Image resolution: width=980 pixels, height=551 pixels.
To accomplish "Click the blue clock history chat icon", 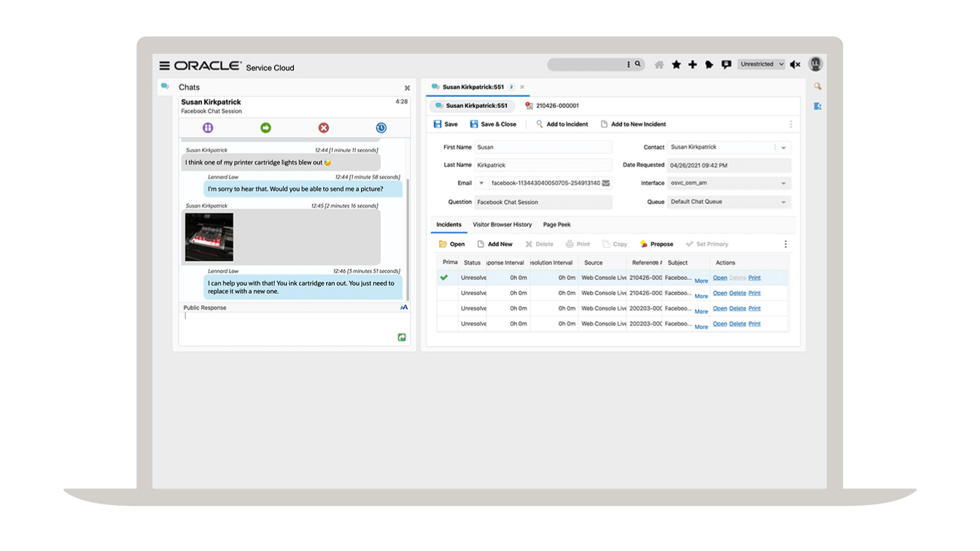I will pos(381,128).
